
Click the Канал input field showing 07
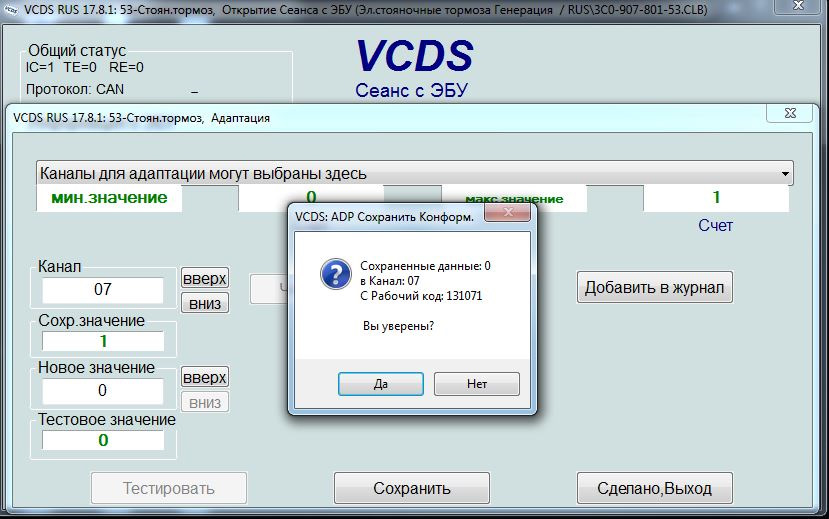(x=103, y=290)
